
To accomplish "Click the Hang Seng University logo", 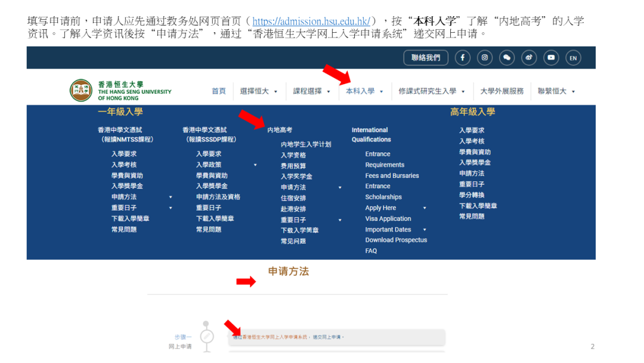I will coord(120,90).
